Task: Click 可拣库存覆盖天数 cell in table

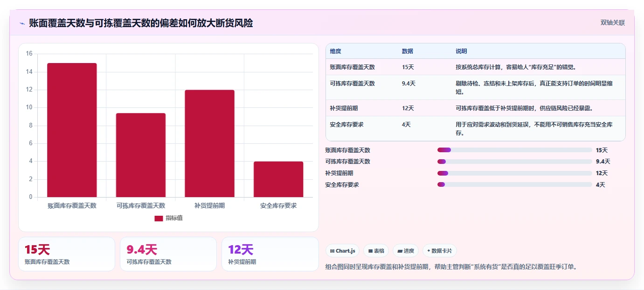Action: click(x=352, y=84)
